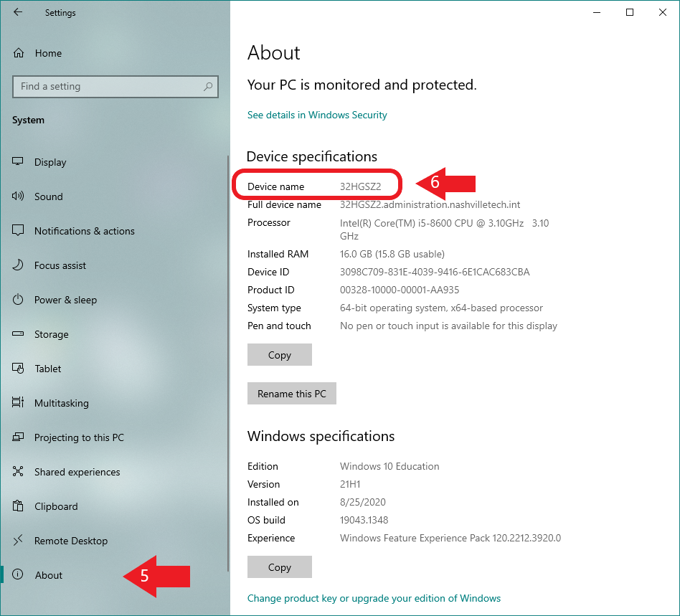Open Tablet settings
The height and width of the screenshot is (616, 680).
[x=114, y=369]
